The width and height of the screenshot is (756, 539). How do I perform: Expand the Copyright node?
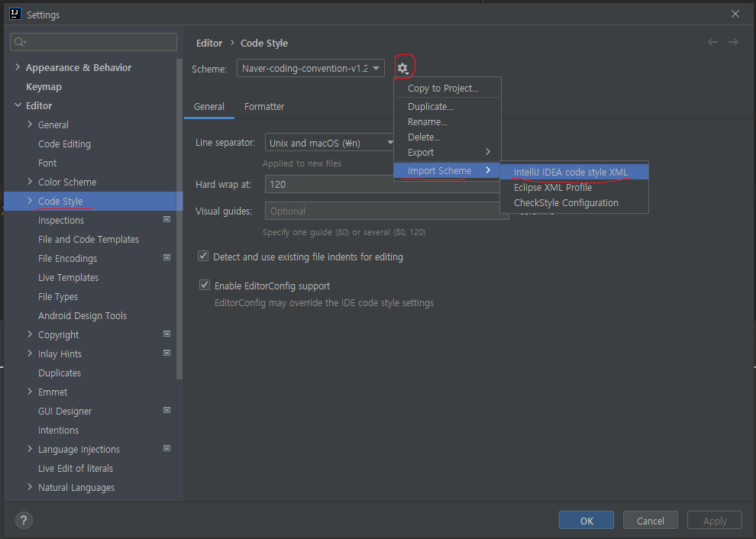click(30, 334)
